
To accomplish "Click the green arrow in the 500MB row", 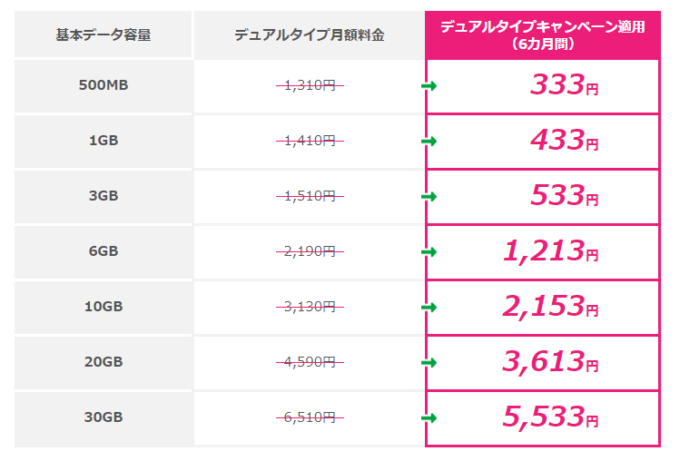I will (429, 86).
